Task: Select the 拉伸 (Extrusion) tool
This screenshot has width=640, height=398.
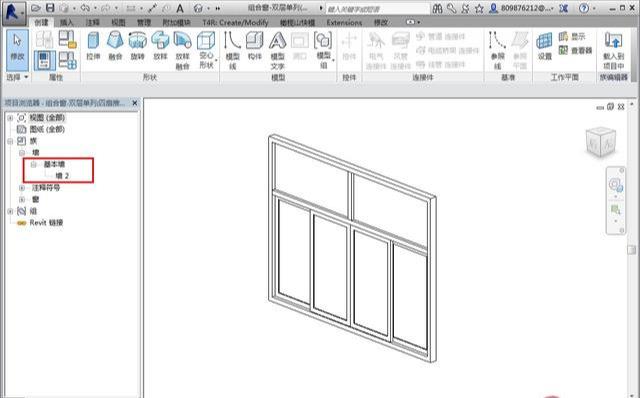Action: (93, 47)
